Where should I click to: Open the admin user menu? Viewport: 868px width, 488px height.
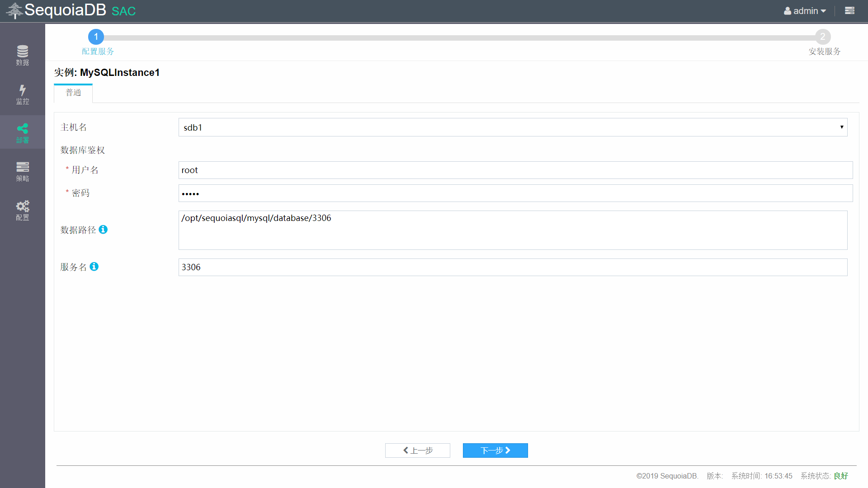805,11
